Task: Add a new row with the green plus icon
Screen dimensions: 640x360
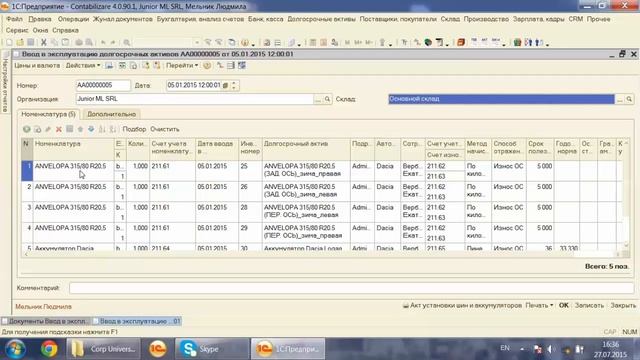Action: tap(27, 129)
